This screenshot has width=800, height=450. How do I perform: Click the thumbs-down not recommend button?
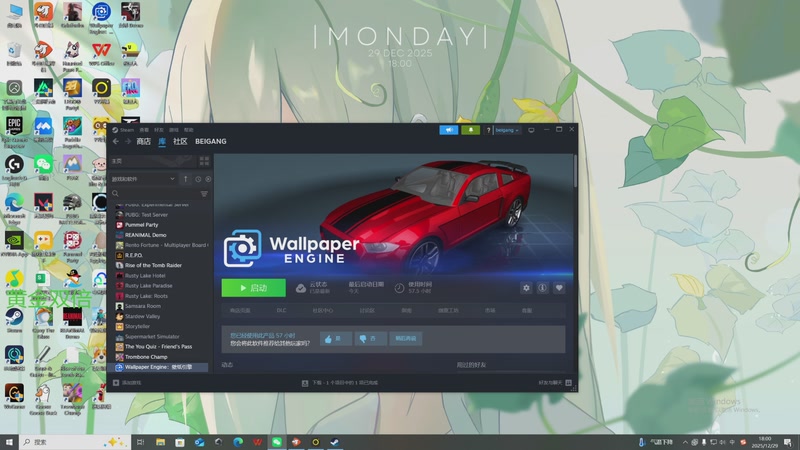point(370,339)
